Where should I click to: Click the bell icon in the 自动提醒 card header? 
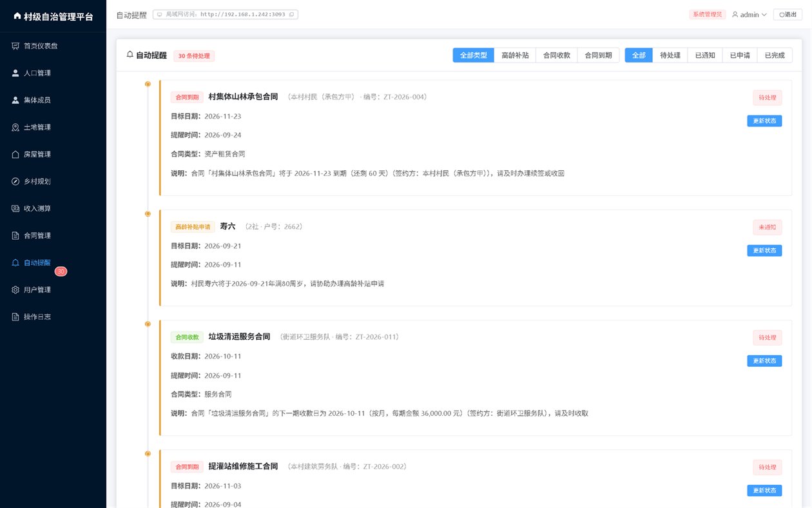click(130, 55)
